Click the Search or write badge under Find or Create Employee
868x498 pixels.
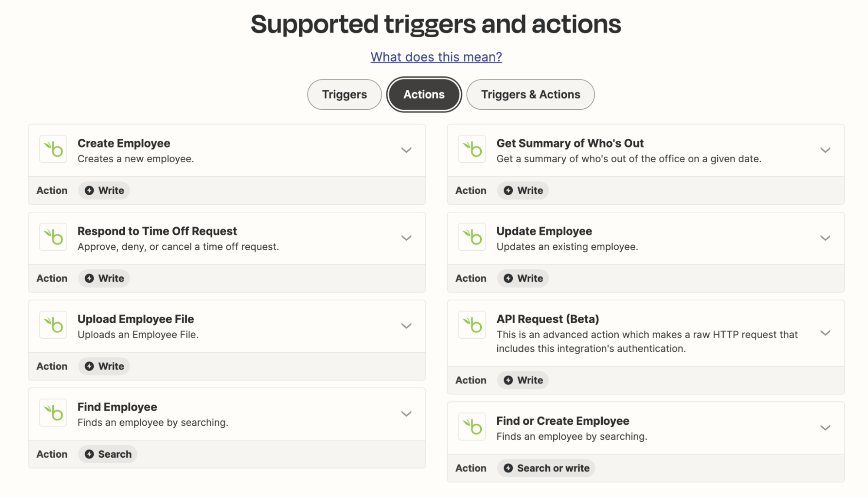(546, 468)
